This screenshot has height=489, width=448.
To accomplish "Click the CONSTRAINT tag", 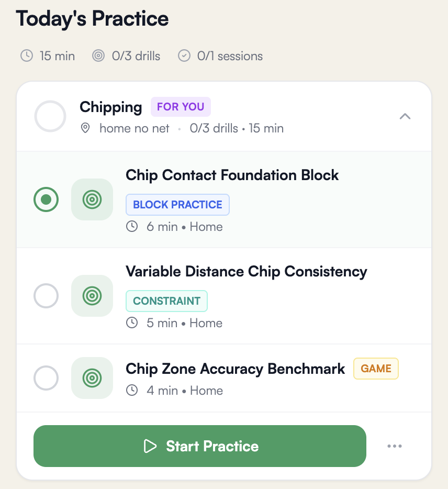I will 166,301.
